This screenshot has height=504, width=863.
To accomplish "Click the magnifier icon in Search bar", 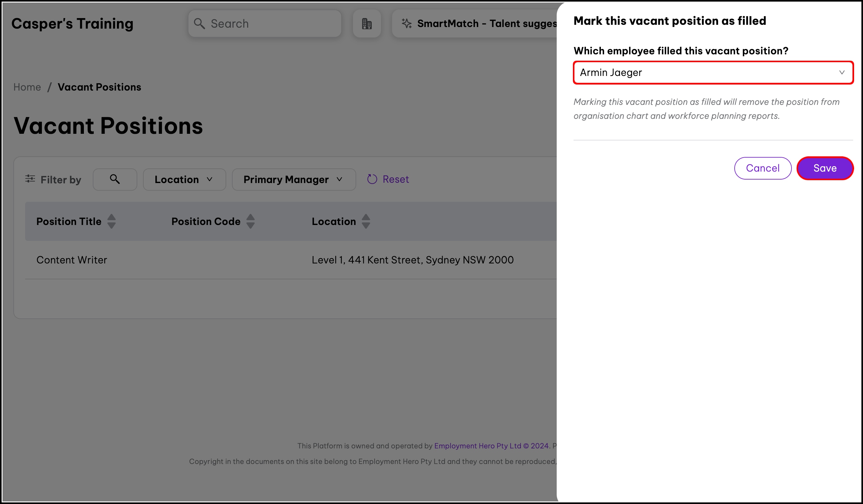I will (x=199, y=24).
